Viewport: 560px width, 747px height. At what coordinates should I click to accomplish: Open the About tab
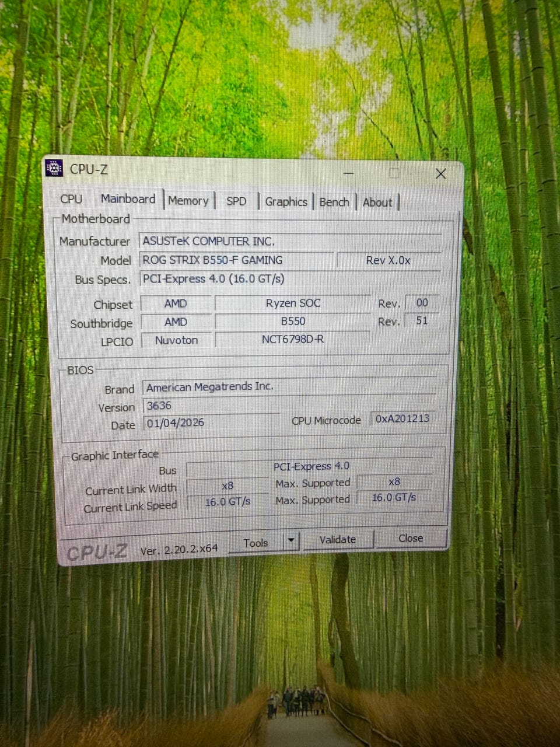(x=377, y=203)
